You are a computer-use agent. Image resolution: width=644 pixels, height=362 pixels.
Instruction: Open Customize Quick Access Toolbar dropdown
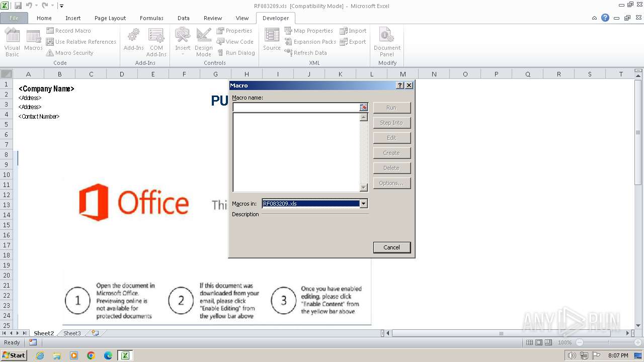(61, 6)
